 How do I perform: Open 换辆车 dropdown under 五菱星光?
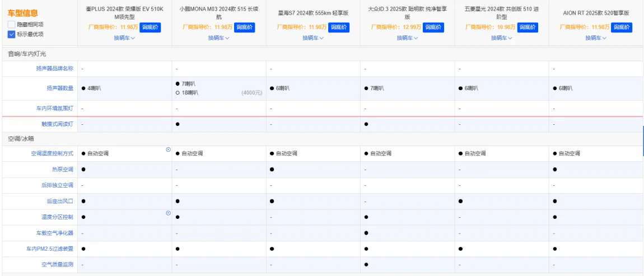[502, 38]
